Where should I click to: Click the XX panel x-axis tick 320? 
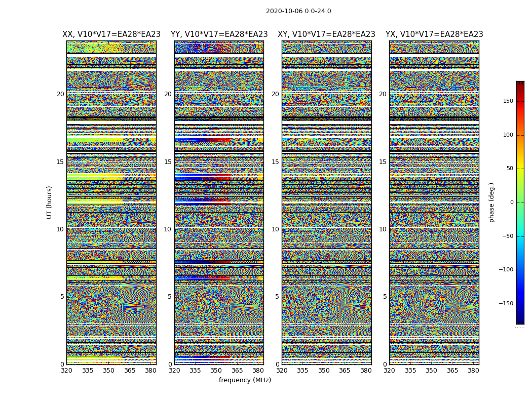tap(66, 371)
